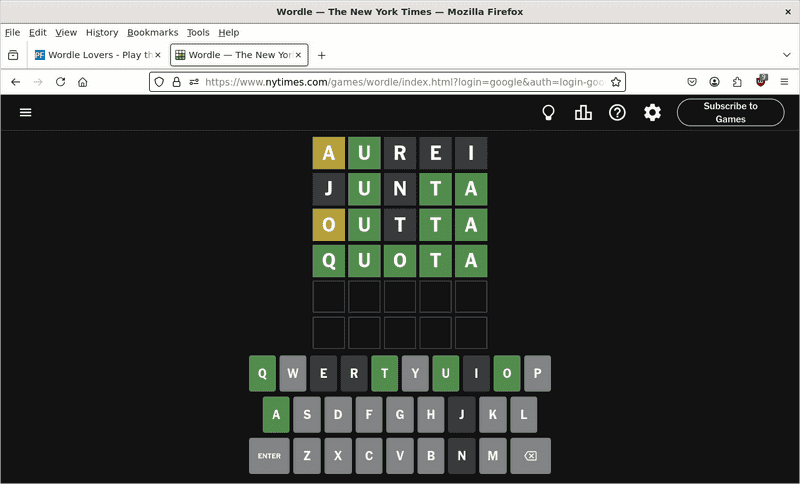The width and height of the screenshot is (800, 484).
Task: Open the Help menu in Firefox
Action: (x=229, y=33)
